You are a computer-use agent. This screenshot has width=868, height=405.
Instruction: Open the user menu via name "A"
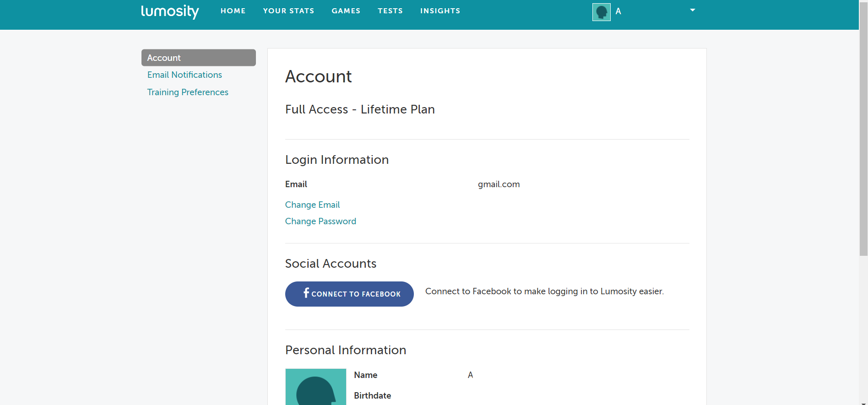click(618, 11)
